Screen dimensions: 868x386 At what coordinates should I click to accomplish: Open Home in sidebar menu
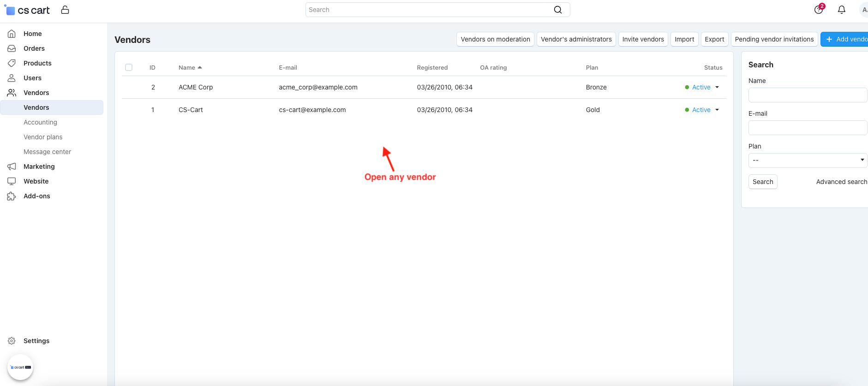click(x=33, y=34)
